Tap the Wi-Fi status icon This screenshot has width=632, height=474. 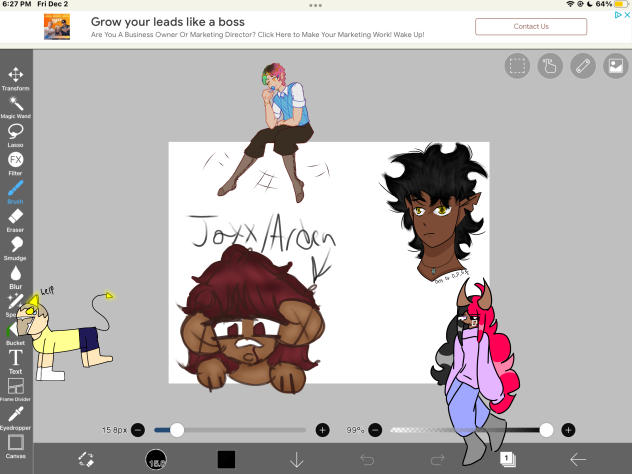(x=570, y=4)
